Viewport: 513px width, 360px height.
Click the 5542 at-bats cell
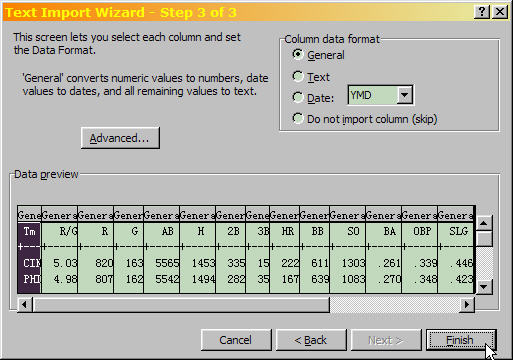[x=167, y=279]
